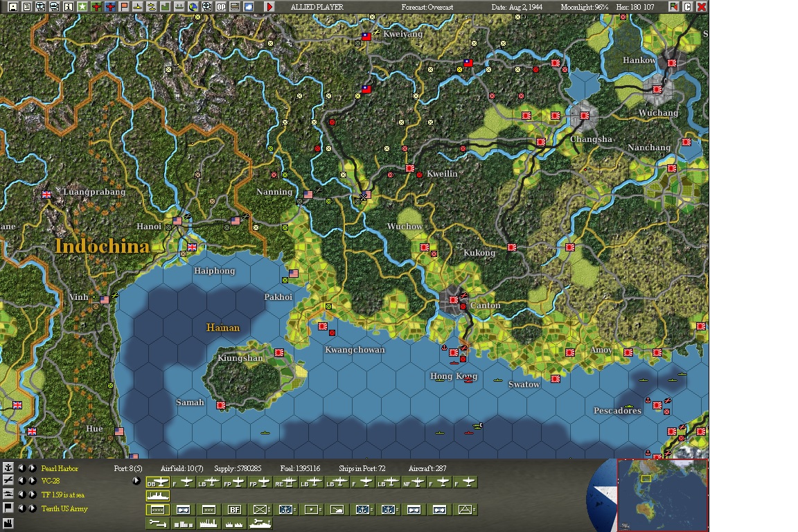This screenshot has height=532, width=798.
Task: Click the factory industry icon at bottom left
Action: click(x=8, y=524)
